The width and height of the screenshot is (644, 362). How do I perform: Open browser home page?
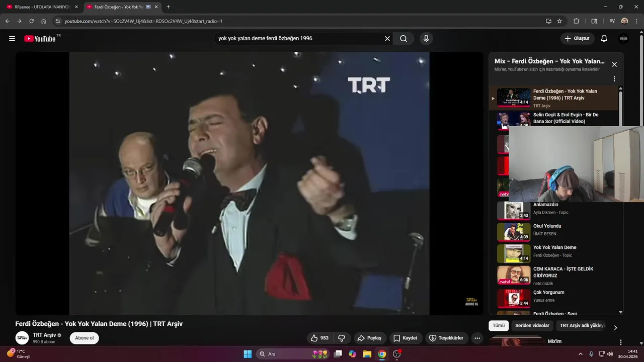click(44, 21)
